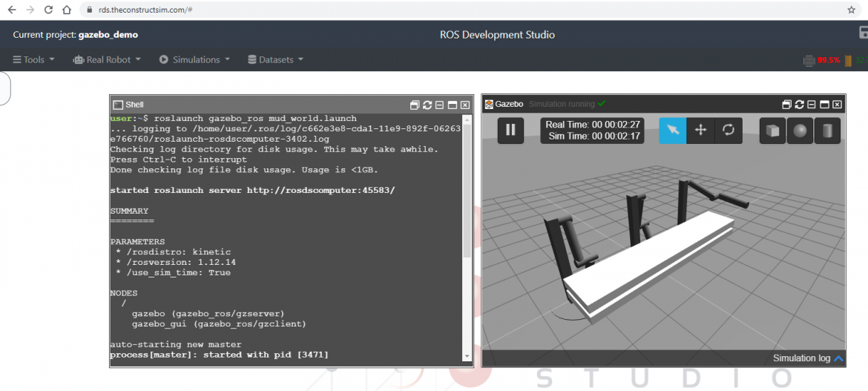Click the Shell window terminal icon

tap(117, 105)
